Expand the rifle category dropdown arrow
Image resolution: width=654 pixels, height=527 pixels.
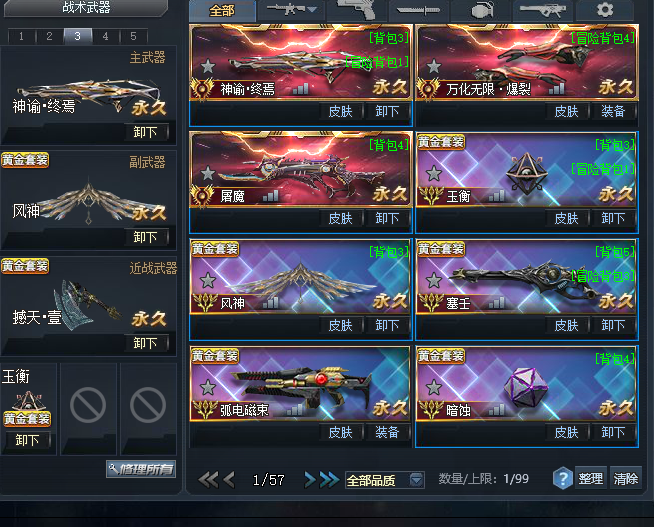(312, 9)
